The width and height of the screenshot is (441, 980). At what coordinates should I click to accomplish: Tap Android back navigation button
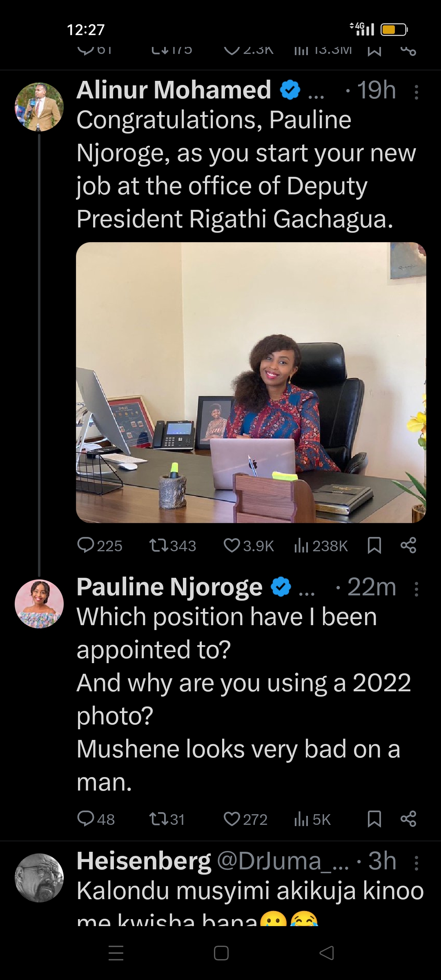[327, 953]
